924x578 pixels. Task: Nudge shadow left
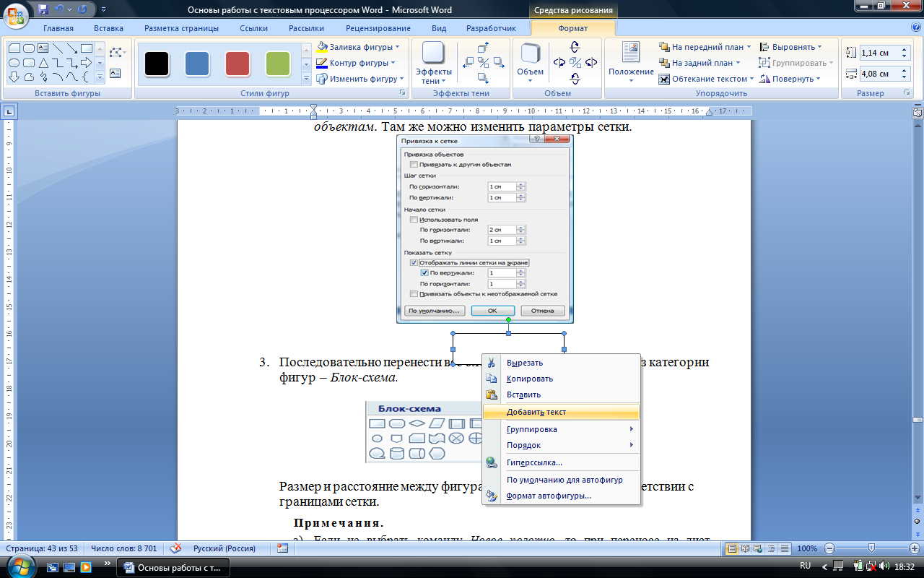coord(468,62)
